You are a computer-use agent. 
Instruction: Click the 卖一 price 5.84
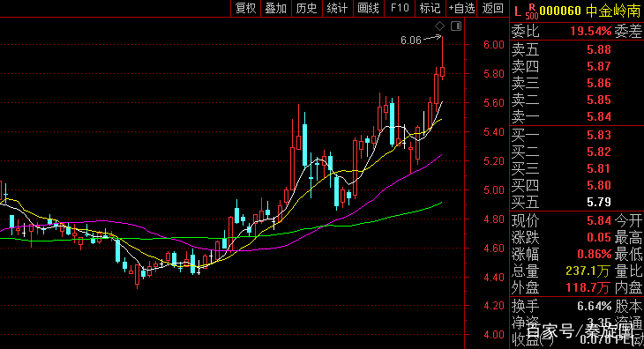599,117
